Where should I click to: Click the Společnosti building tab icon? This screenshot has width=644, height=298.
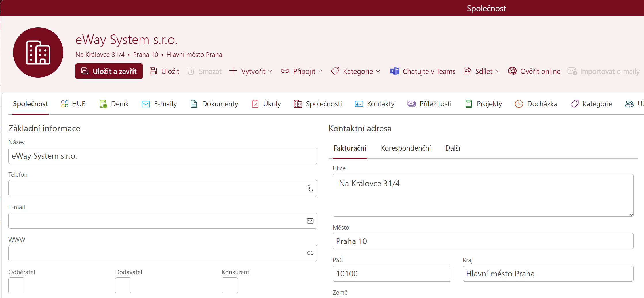(298, 104)
